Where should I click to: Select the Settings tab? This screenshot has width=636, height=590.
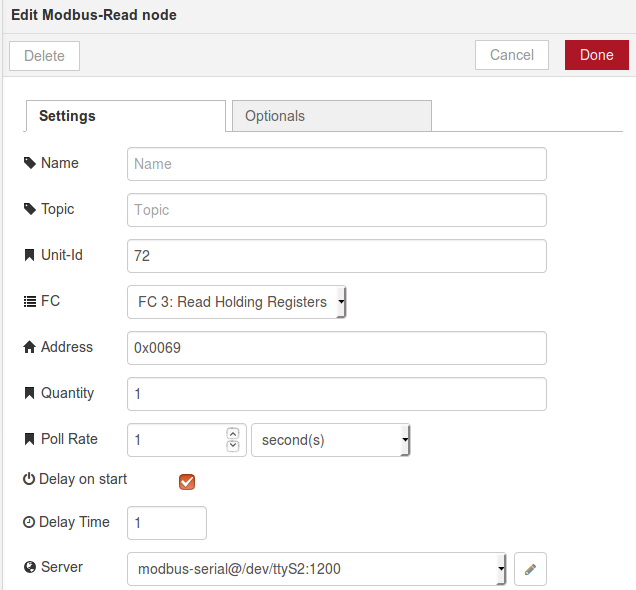pos(125,116)
